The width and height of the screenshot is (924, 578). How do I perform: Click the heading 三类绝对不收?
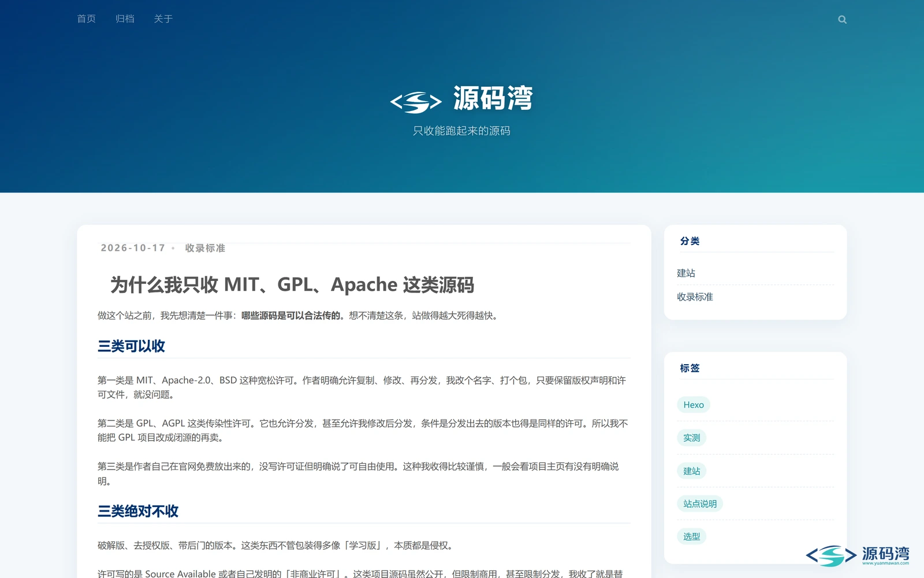pyautogui.click(x=138, y=511)
